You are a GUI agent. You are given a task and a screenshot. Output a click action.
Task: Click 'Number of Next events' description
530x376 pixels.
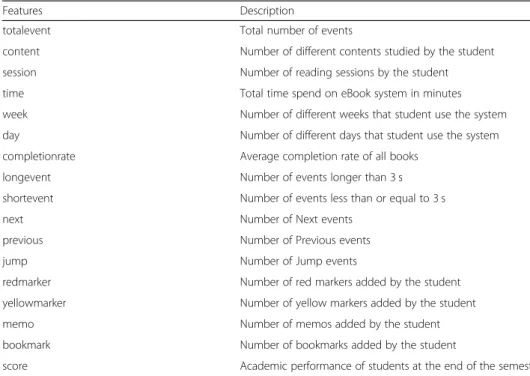pyautogui.click(x=296, y=219)
